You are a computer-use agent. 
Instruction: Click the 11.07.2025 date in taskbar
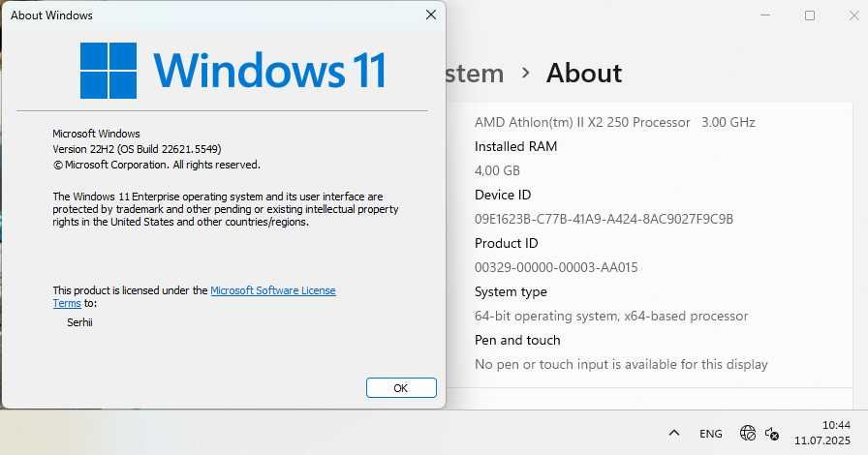(822, 440)
